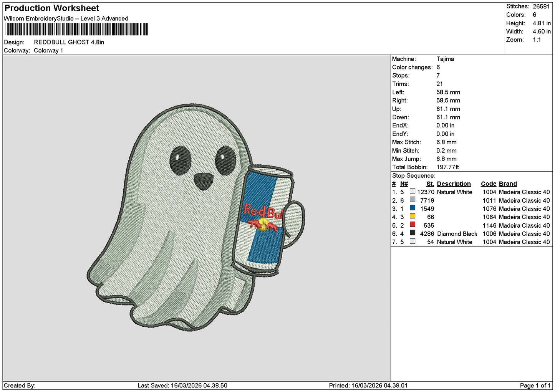Click the 'EndX:' label
Image resolution: width=555 pixels, height=392 pixels.
pyautogui.click(x=400, y=126)
